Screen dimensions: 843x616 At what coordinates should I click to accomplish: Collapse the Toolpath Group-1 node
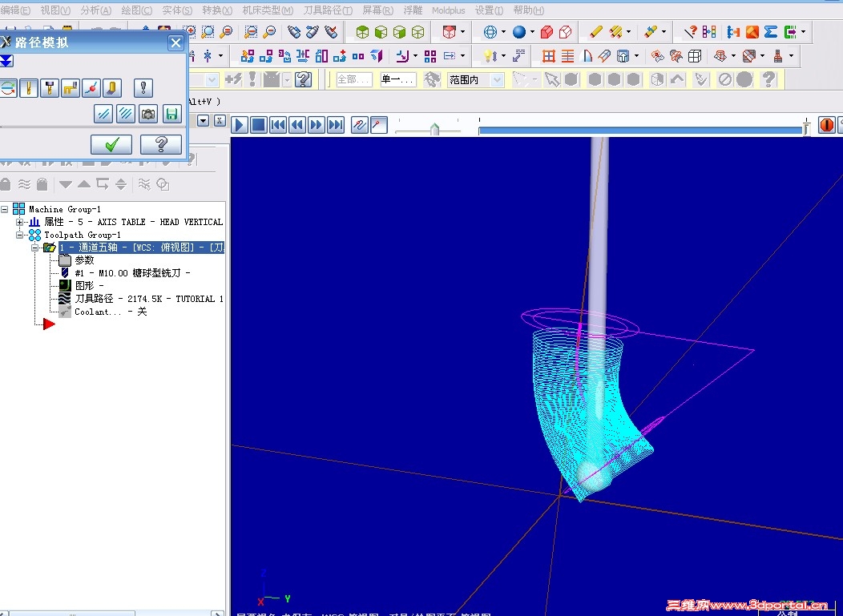pyautogui.click(x=19, y=235)
